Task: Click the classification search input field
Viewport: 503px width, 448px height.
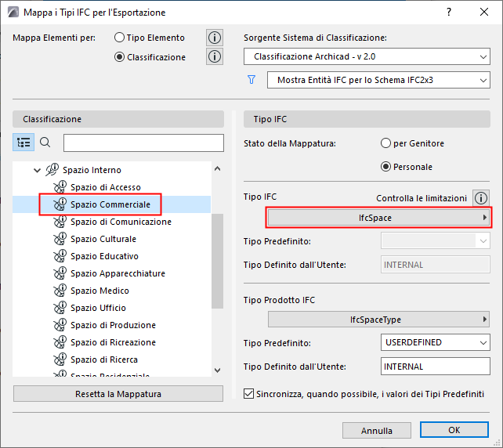Action: click(143, 143)
